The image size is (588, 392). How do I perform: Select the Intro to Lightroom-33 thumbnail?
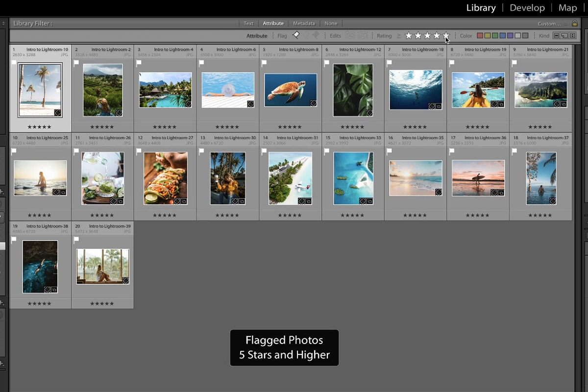coord(353,178)
